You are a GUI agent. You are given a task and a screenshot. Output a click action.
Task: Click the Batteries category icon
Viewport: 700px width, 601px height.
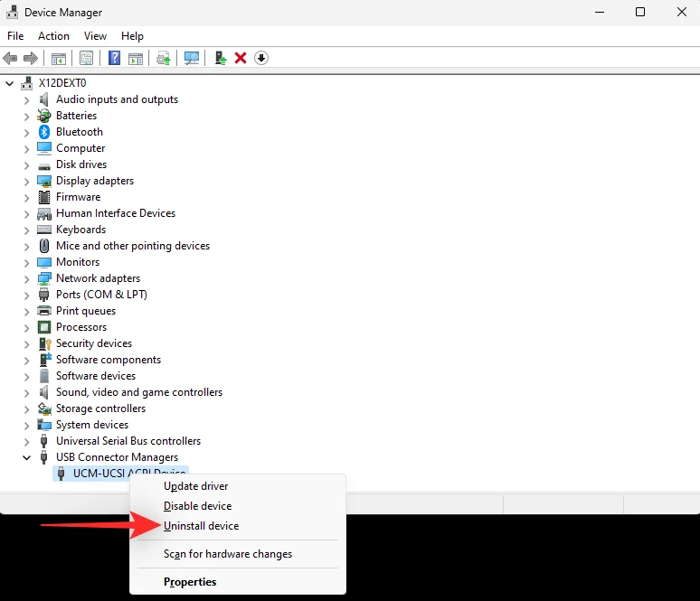point(44,116)
